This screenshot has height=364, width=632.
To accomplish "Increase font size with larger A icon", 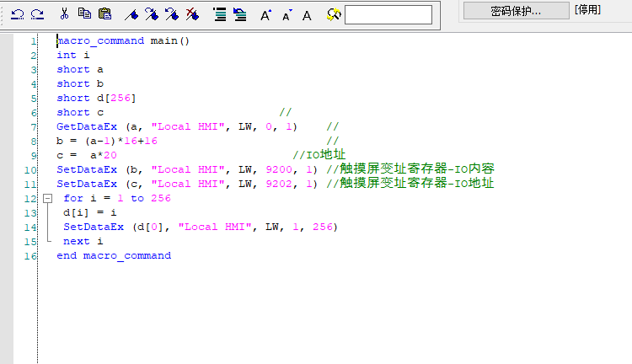I will pyautogui.click(x=265, y=14).
